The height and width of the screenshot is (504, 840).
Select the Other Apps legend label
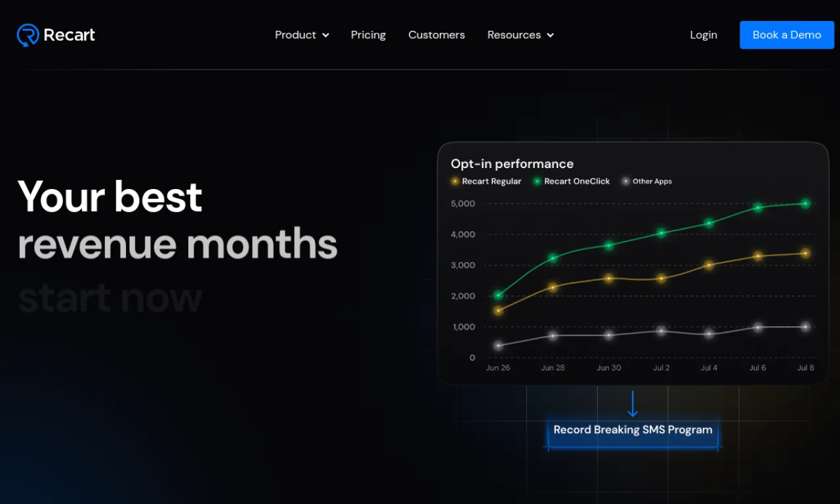(652, 181)
